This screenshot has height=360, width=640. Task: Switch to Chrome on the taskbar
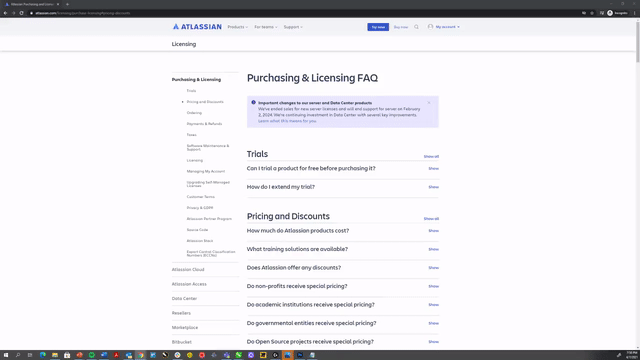(x=141, y=355)
